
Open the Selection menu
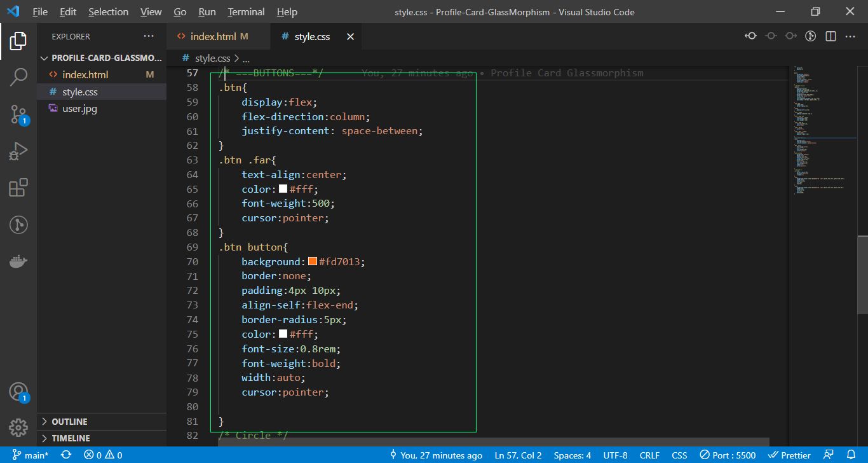coord(108,12)
